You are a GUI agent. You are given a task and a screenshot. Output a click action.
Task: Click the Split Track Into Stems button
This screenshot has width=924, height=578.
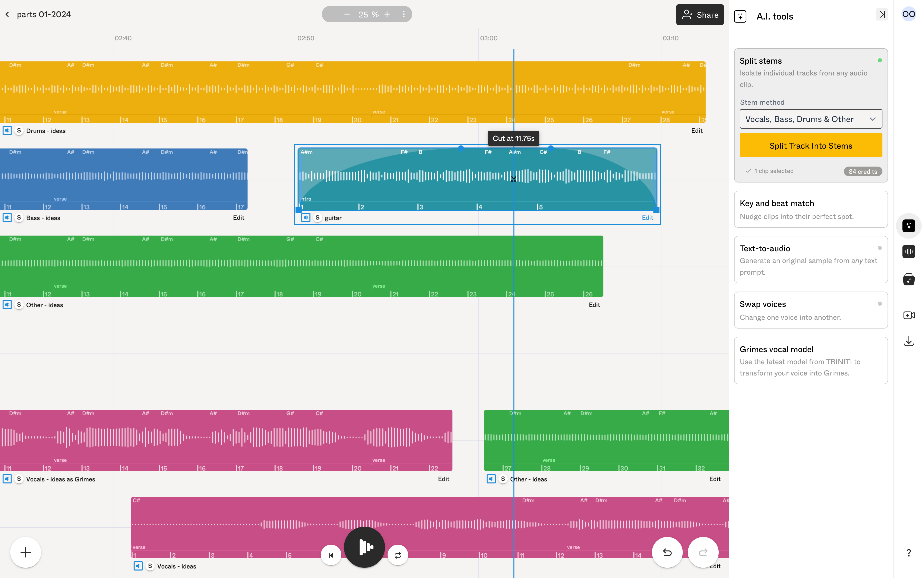pyautogui.click(x=811, y=145)
